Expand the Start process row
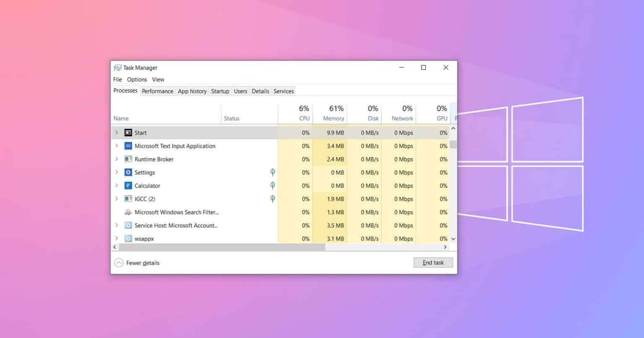The height and width of the screenshot is (338, 644). click(117, 133)
